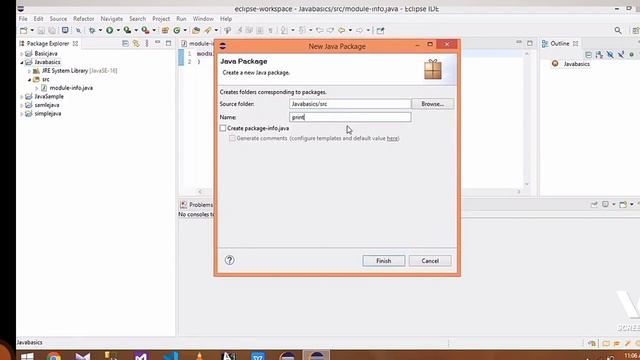The image size is (640, 360).
Task: Open the Window menu
Action: pyautogui.click(x=203, y=19)
